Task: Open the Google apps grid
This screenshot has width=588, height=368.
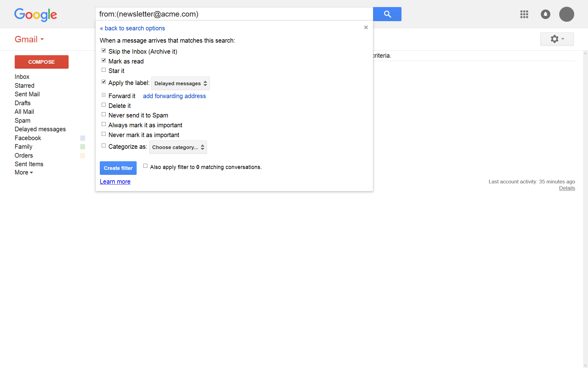Action: click(524, 14)
